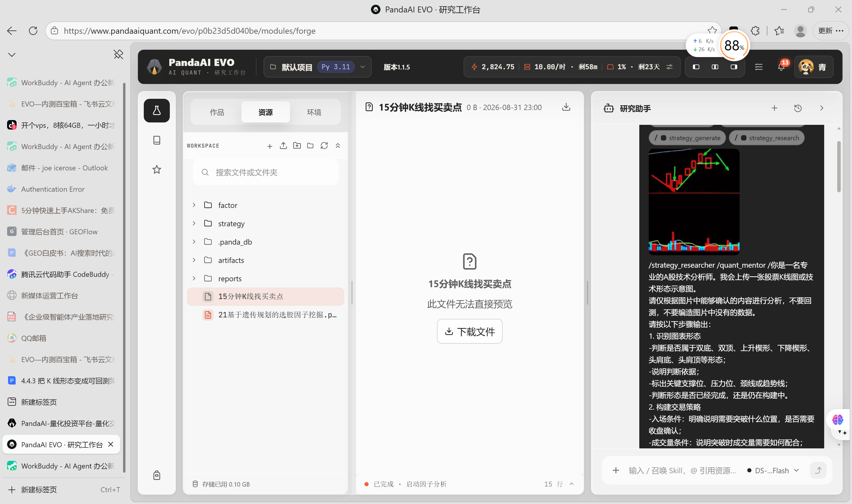Click the chat panel vertical scrollbar

pos(839,167)
